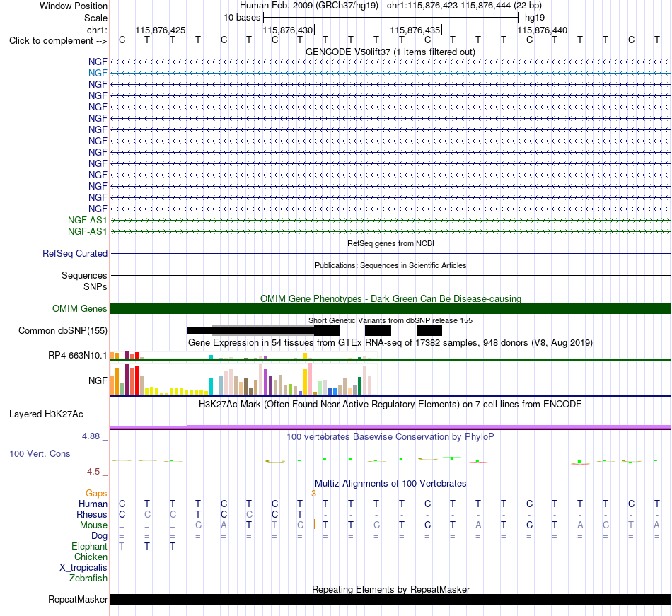Click the Dog alignment row label
The width and height of the screenshot is (672, 616).
tap(100, 536)
